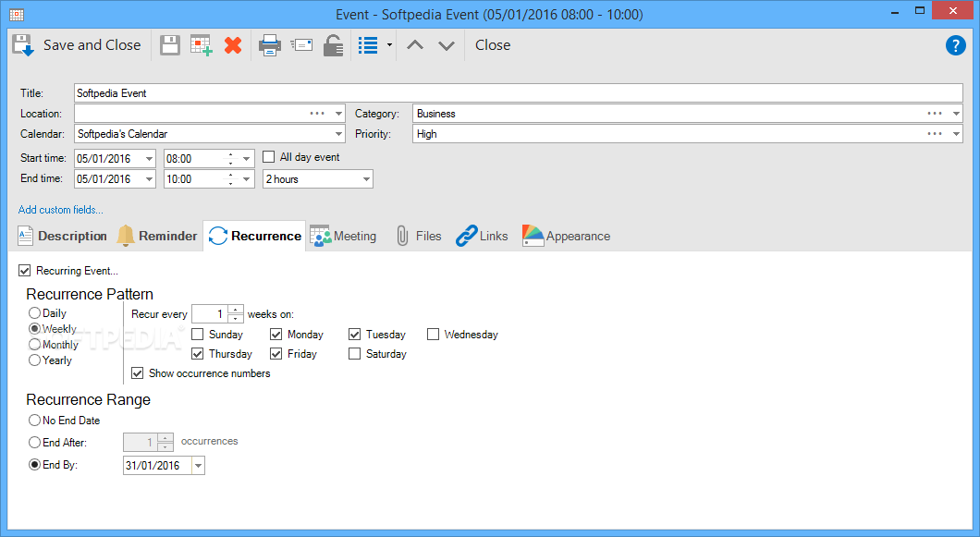Click the send by email icon
This screenshot has height=537, width=980.
(x=302, y=45)
